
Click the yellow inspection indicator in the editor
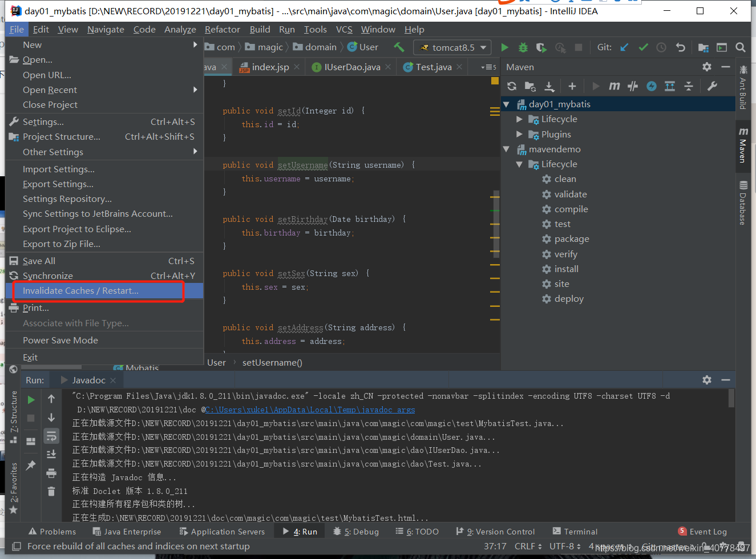pos(495,81)
